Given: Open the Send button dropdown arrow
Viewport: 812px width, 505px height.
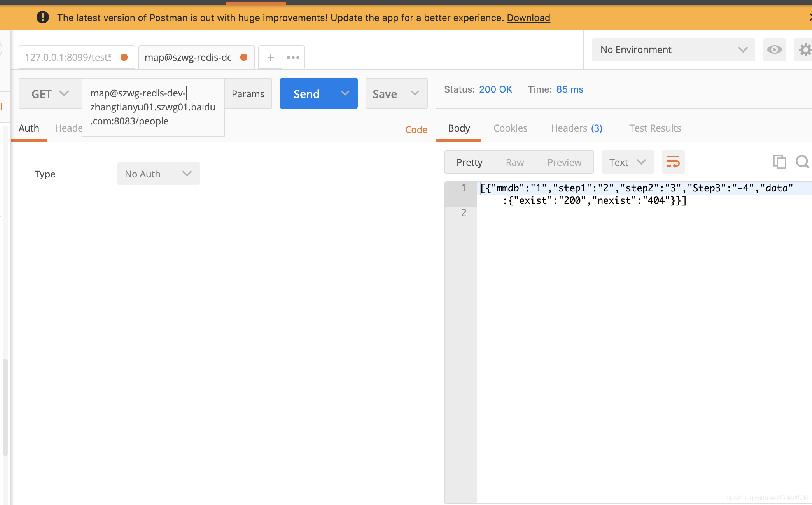Looking at the screenshot, I should pos(345,93).
